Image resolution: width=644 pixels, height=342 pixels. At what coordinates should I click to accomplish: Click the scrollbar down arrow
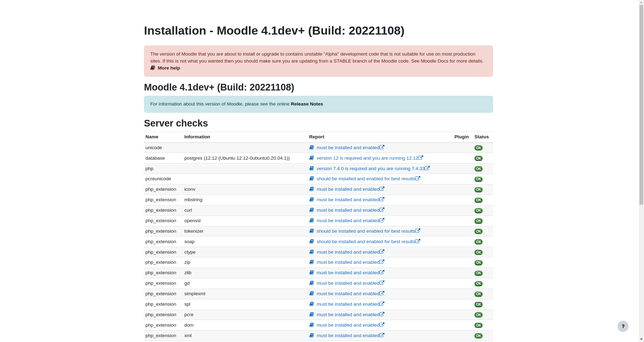pos(641,339)
